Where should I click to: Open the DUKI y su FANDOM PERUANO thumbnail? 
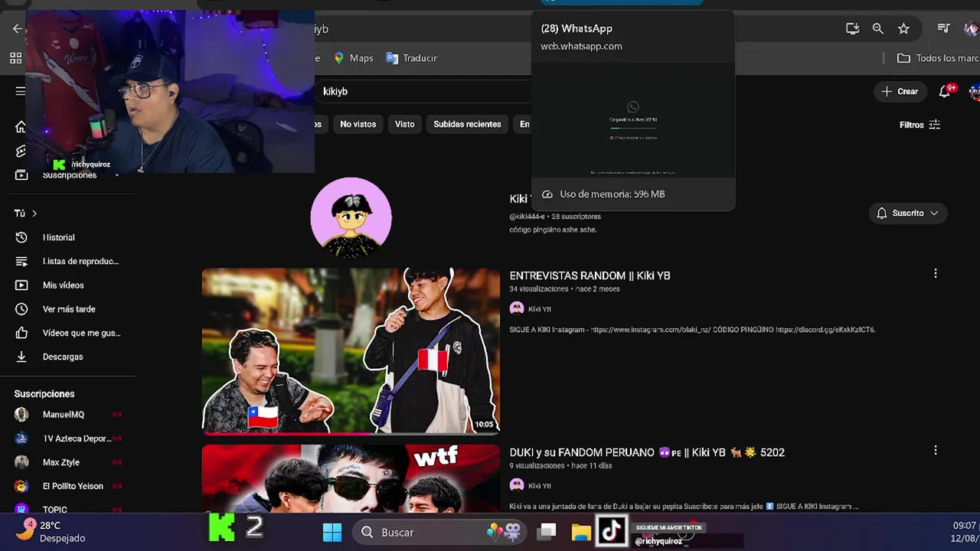pyautogui.click(x=351, y=478)
